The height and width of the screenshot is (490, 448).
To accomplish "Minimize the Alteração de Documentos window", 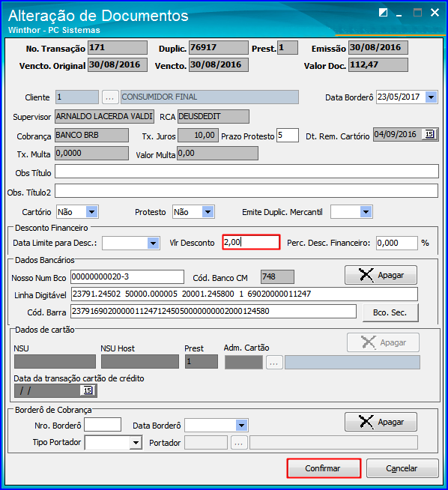I will click(399, 13).
